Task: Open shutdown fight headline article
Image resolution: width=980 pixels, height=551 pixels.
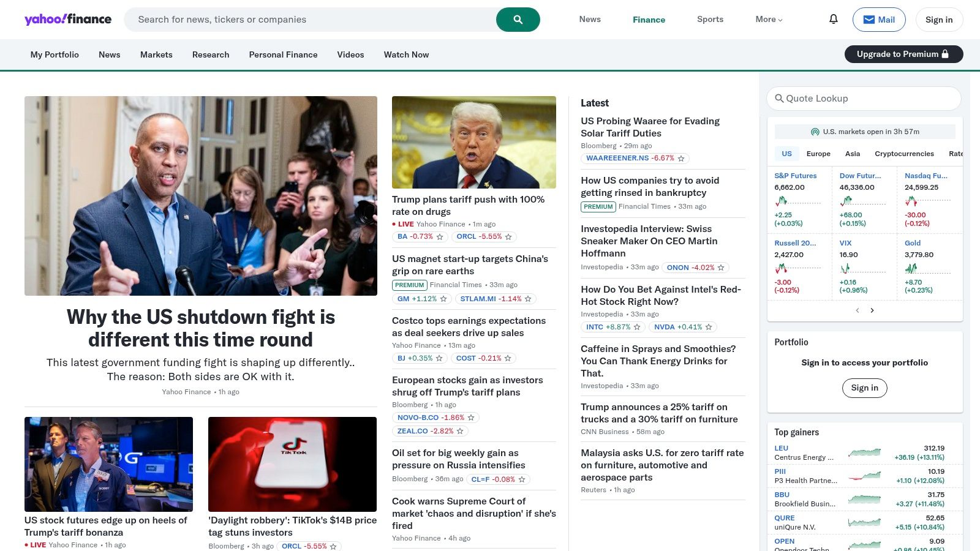Action: pos(201,328)
